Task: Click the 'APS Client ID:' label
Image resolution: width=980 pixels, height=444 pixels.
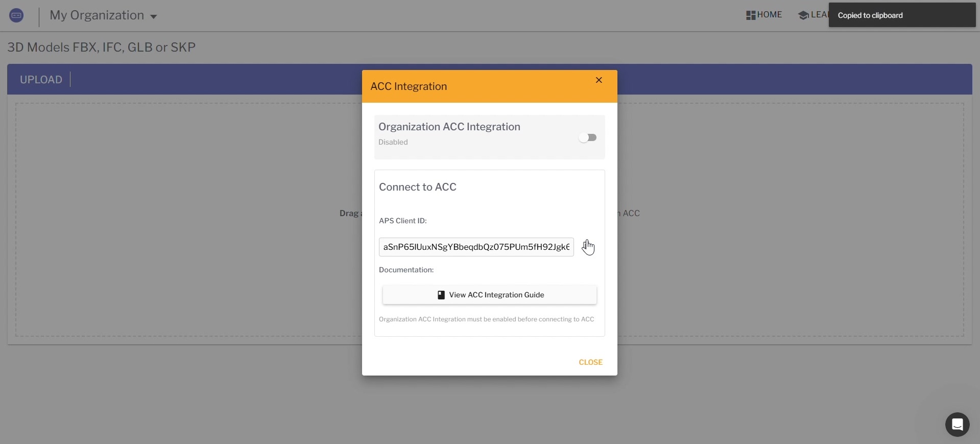Action: pos(403,221)
